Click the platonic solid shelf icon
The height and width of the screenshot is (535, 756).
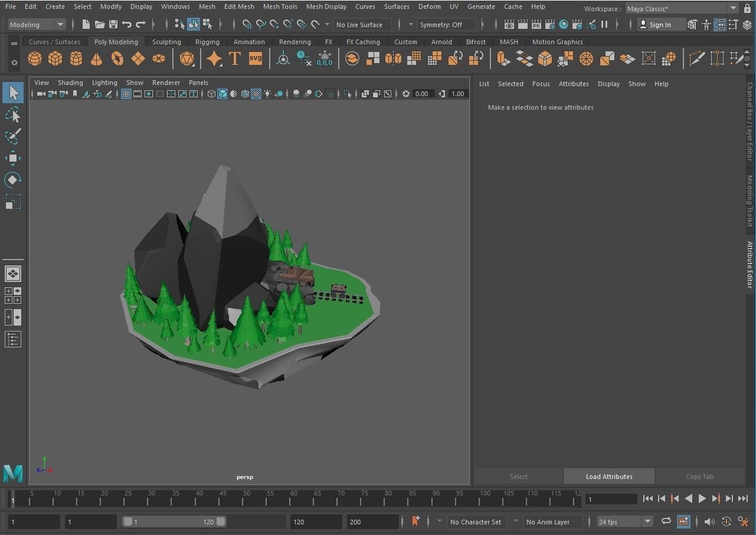187,58
